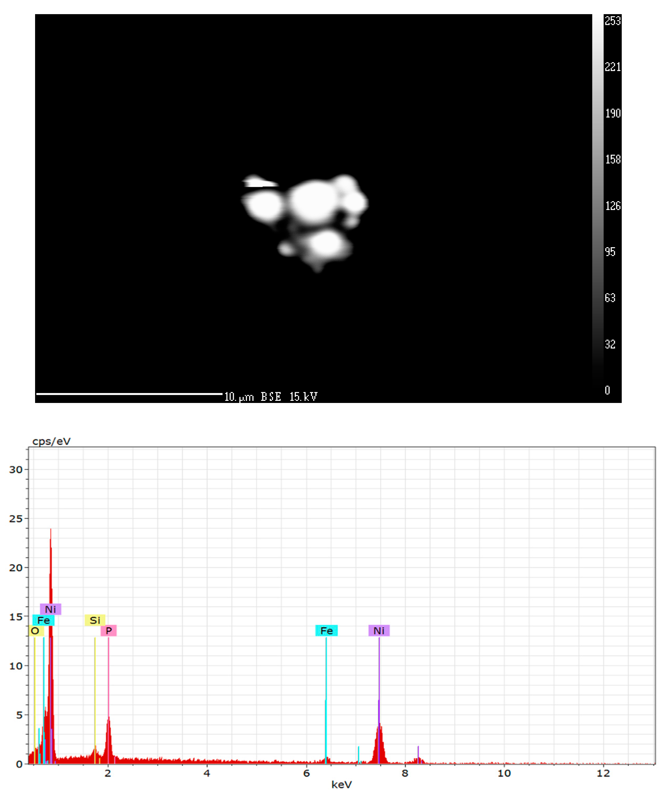Click the BSE detector text

click(x=271, y=397)
